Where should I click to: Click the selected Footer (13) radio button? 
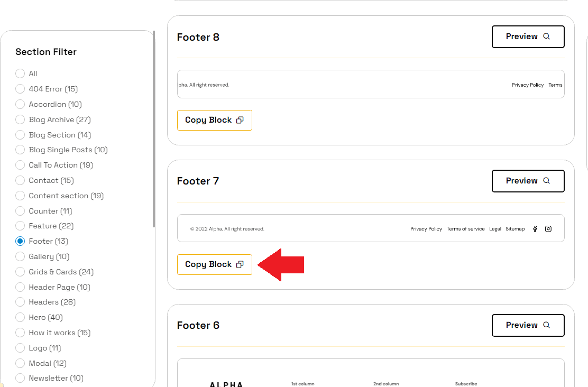(x=20, y=241)
